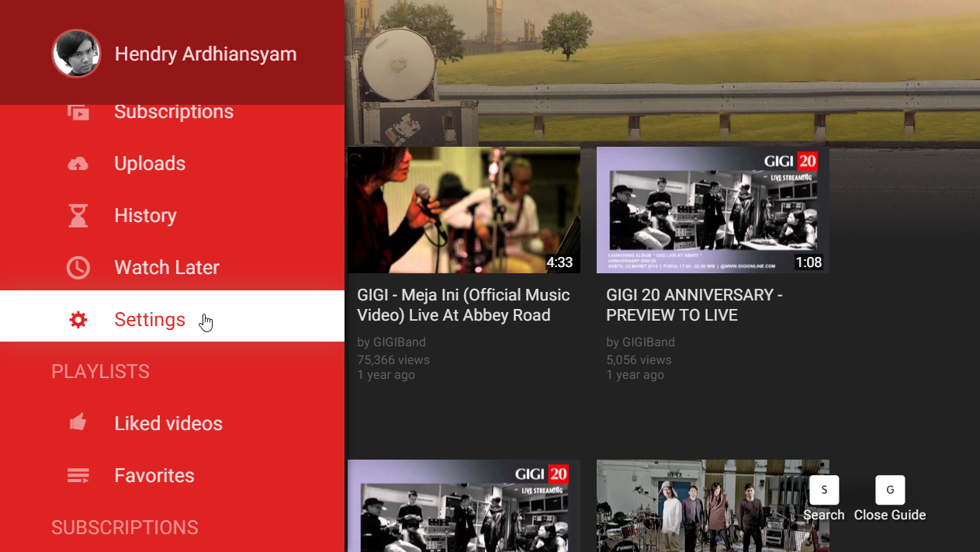The image size is (980, 552).
Task: Click Hendry Ardhiansyam's profile avatar
Action: click(x=76, y=53)
